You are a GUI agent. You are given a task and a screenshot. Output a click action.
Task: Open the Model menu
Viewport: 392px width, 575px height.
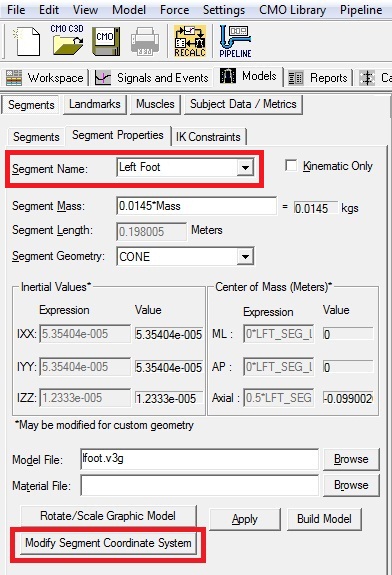(129, 10)
